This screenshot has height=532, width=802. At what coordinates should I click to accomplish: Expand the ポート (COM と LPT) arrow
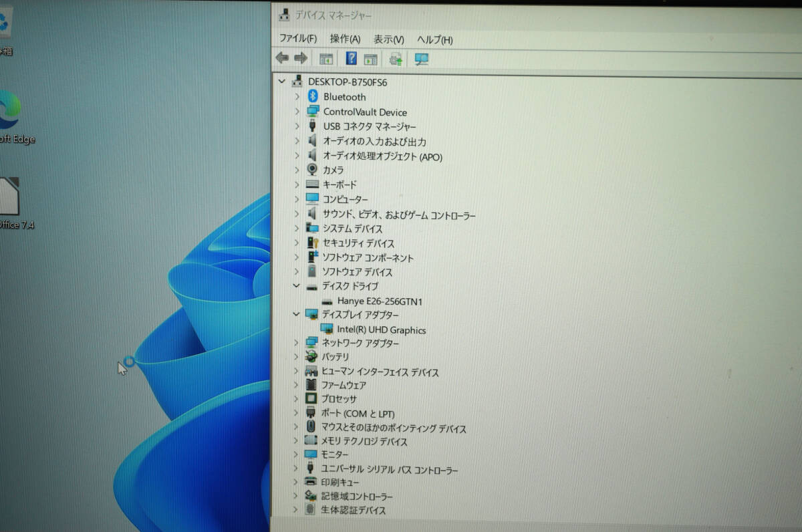(x=297, y=414)
